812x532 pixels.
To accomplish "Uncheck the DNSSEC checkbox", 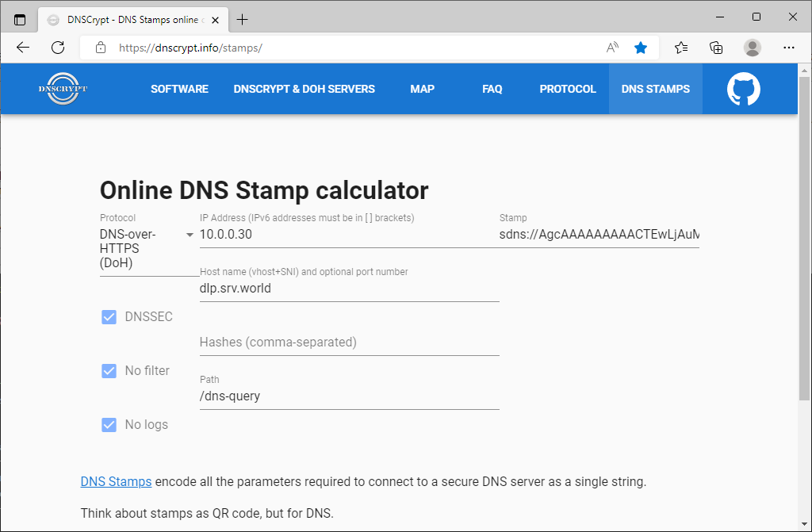I will (x=109, y=317).
